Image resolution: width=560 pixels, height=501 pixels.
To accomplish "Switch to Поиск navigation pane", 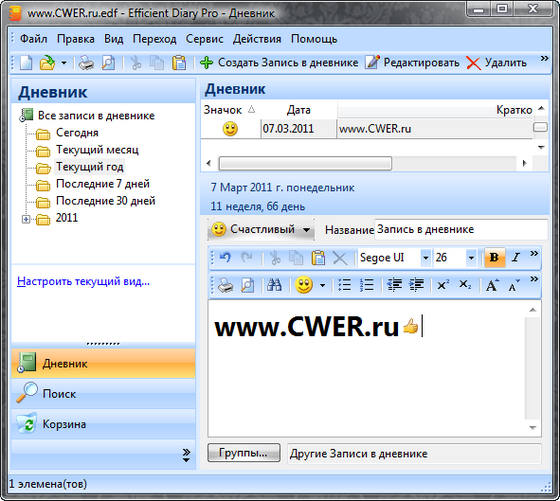I will point(103,394).
